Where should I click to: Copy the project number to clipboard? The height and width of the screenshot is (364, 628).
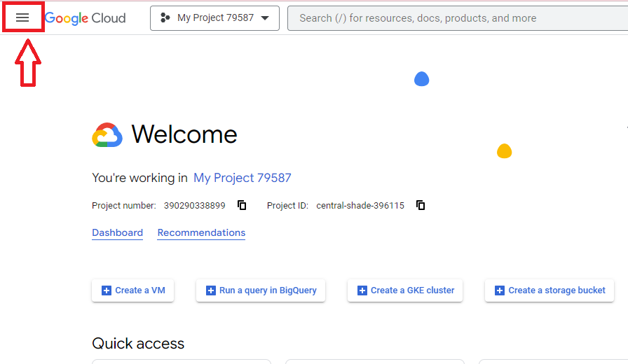tap(242, 205)
